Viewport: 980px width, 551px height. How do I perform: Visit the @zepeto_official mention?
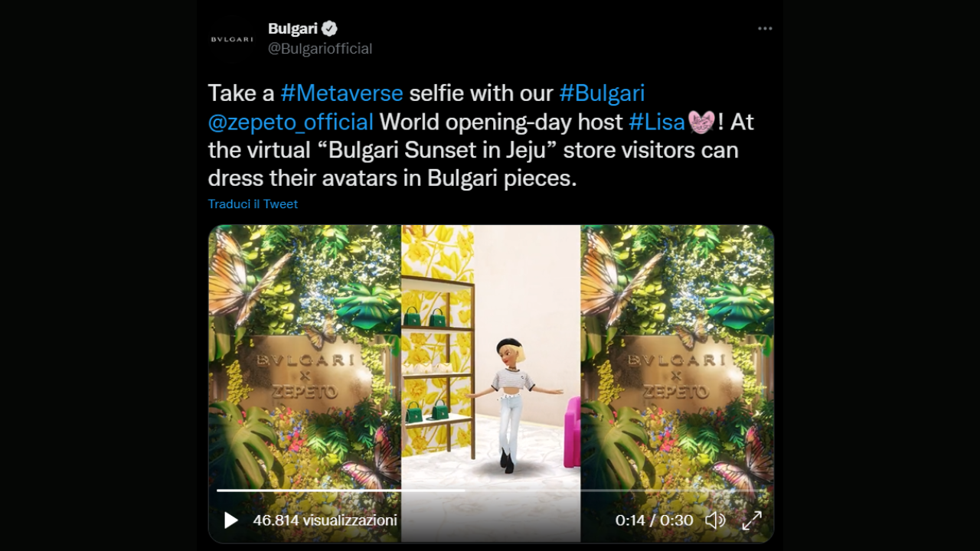[x=291, y=122]
